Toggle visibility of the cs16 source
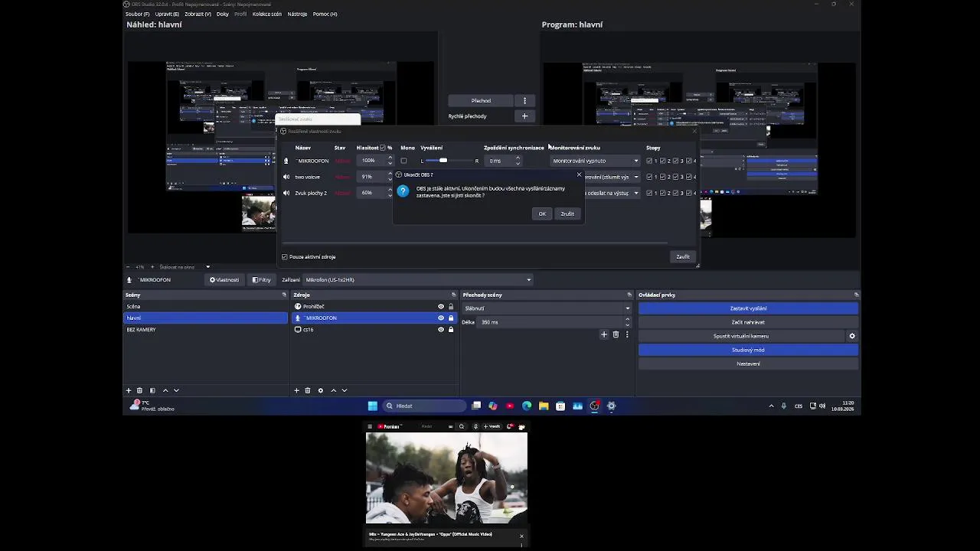Image resolution: width=980 pixels, height=551 pixels. pos(441,329)
